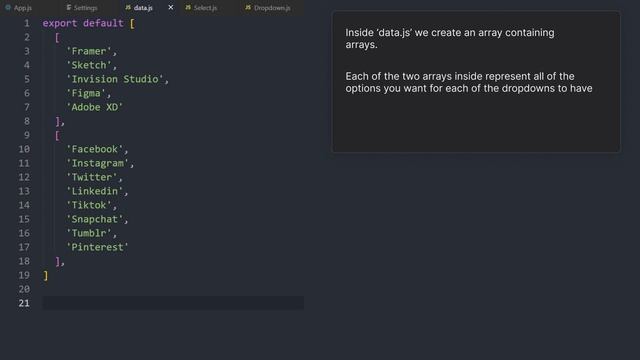The image size is (640, 360).
Task: Click the 'Inside data.js' explanation paragraph
Action: click(450, 38)
